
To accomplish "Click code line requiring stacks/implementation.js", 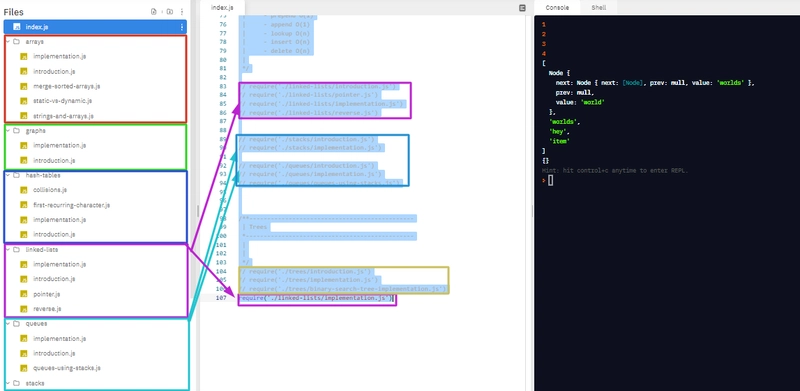I will (311, 148).
